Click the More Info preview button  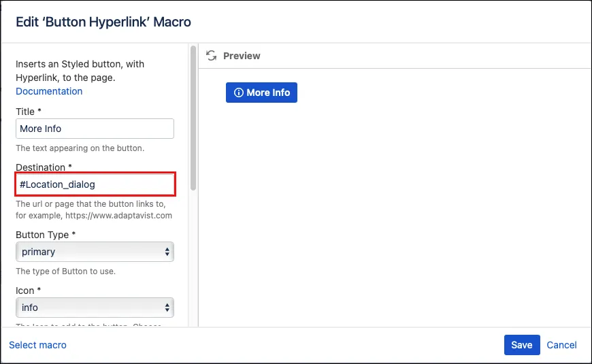(262, 93)
